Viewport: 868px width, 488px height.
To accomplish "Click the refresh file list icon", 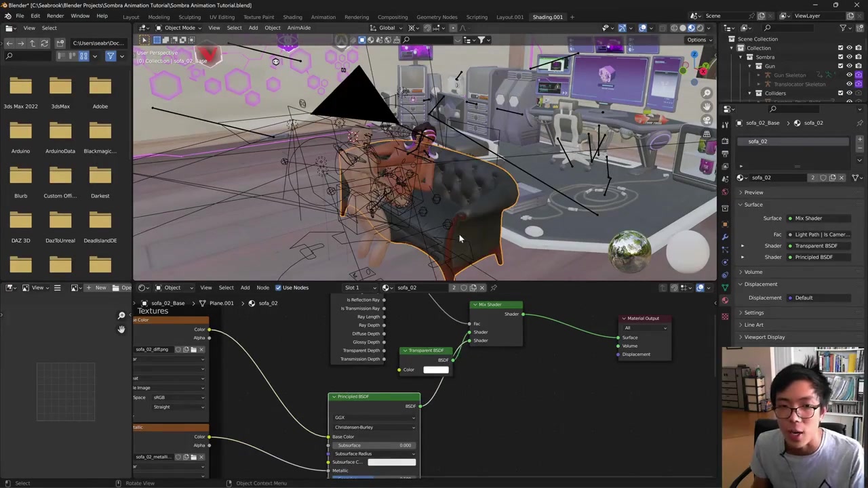I will (x=45, y=43).
